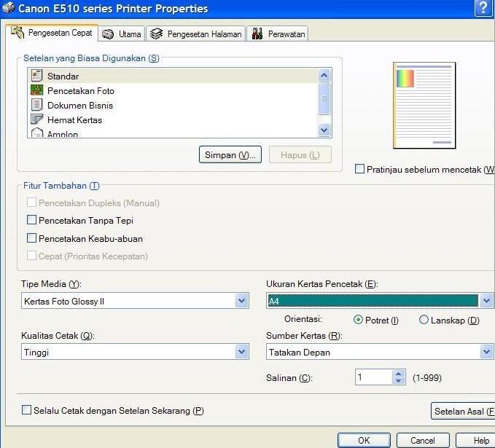Screen dimensions: 495x448
Task: Click the Simpan button
Action: coord(230,154)
